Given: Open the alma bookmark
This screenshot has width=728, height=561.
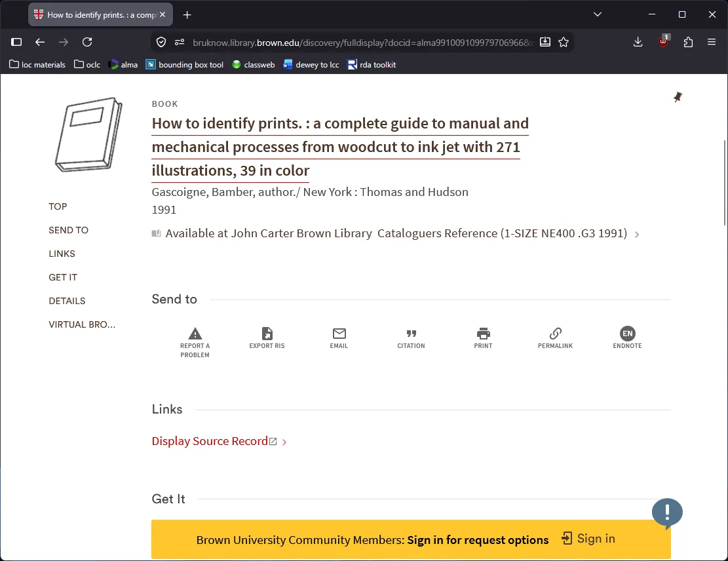Looking at the screenshot, I should [x=123, y=64].
